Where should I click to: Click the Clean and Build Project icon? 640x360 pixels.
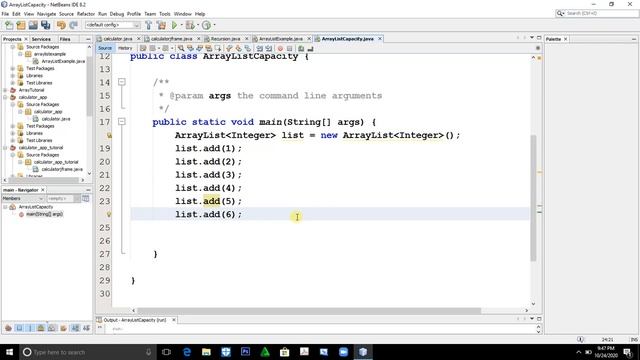(x=161, y=25)
